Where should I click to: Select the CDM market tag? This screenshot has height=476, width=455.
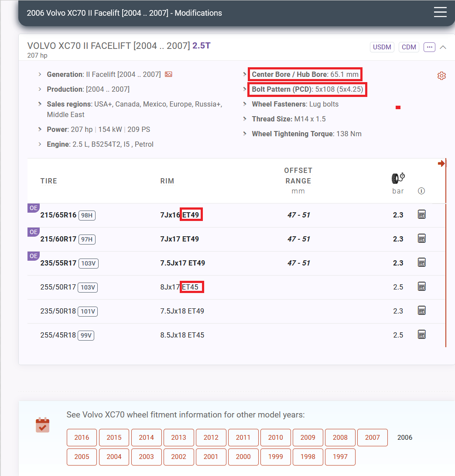409,47
